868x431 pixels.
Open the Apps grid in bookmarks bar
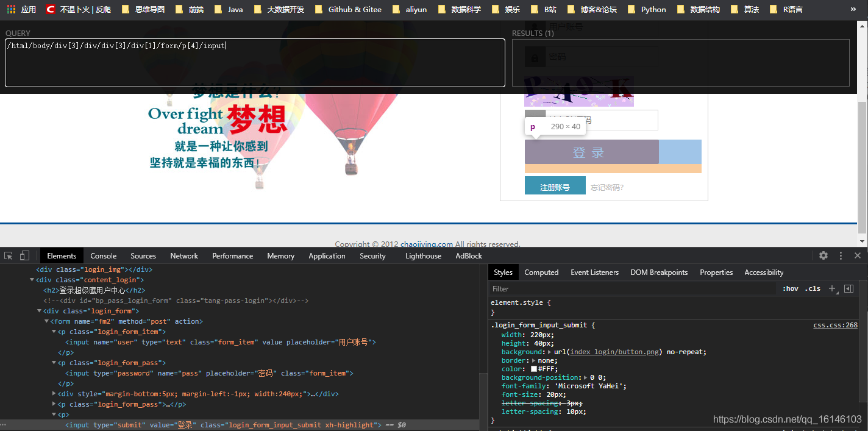[x=21, y=10]
